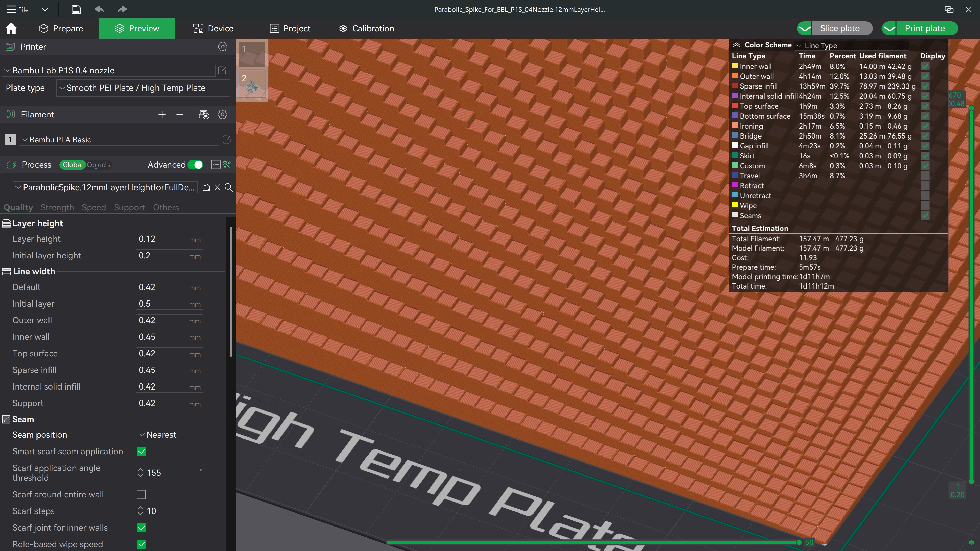Add a filament with plus icon

point(162,115)
